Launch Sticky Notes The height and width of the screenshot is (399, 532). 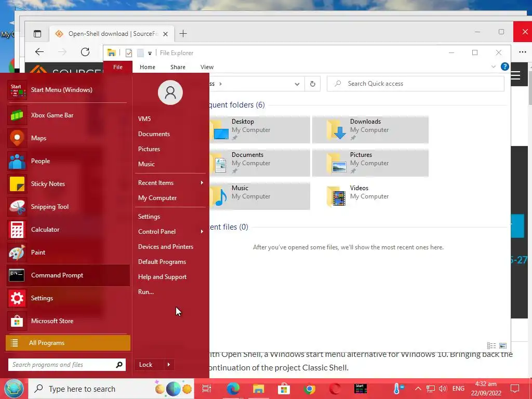pyautogui.click(x=68, y=184)
